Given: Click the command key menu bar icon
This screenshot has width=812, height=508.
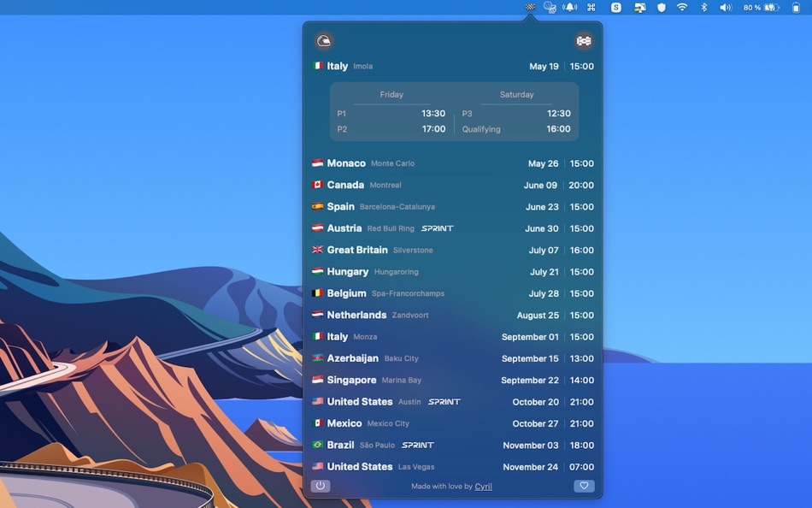Looking at the screenshot, I should [x=591, y=7].
